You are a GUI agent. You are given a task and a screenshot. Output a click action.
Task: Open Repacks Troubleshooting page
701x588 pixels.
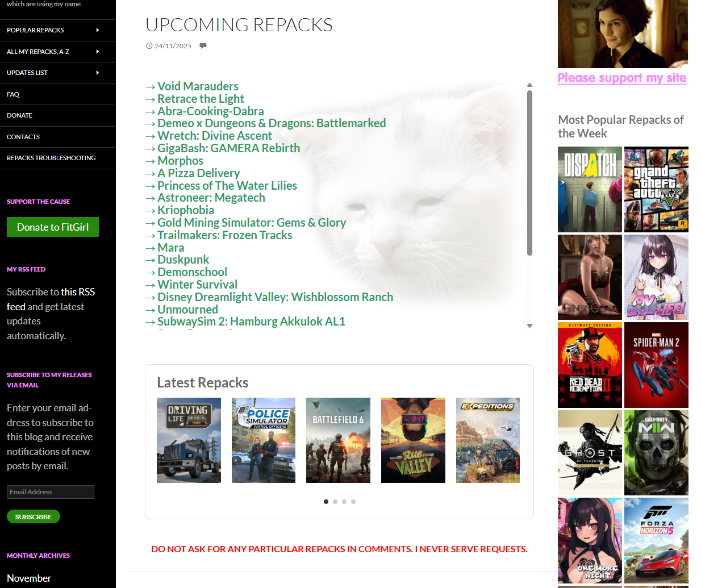pos(51,158)
